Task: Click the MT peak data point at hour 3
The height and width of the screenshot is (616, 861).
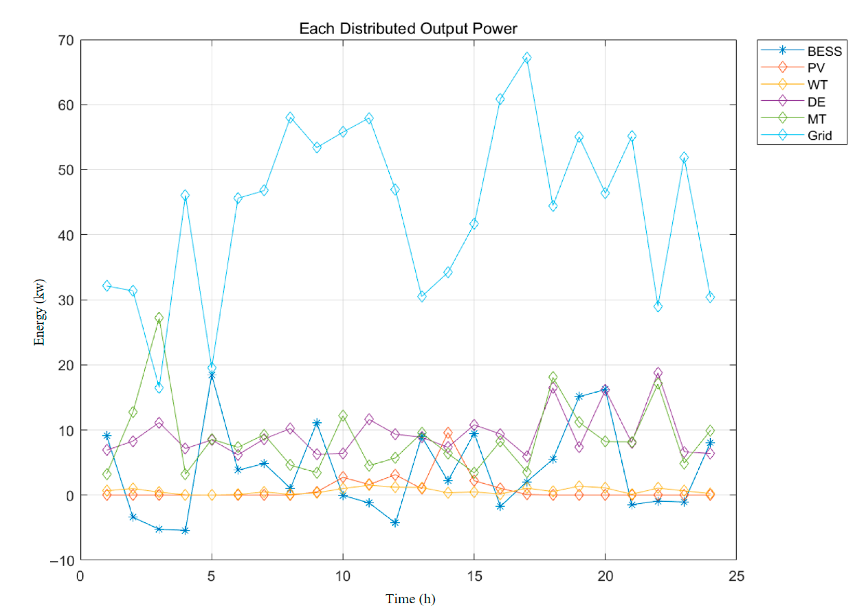Action: (159, 317)
